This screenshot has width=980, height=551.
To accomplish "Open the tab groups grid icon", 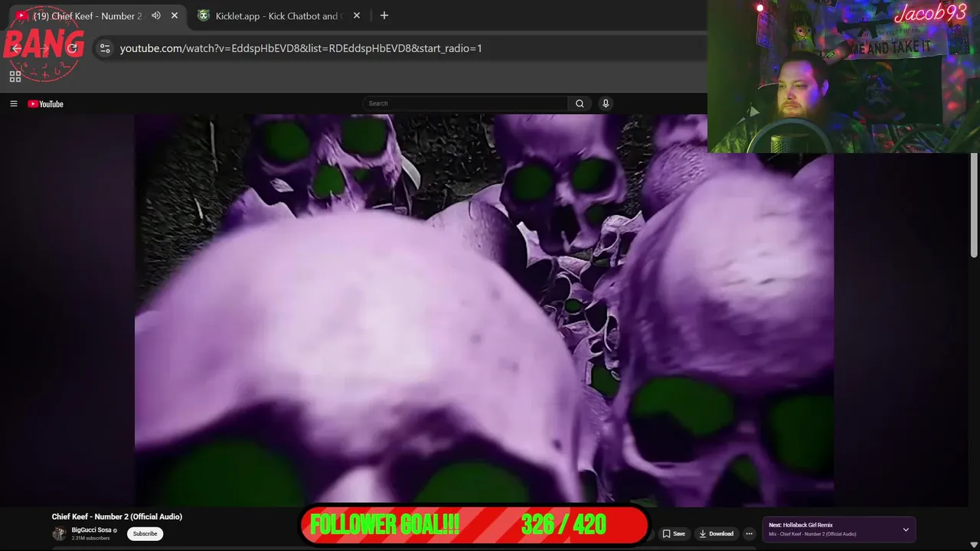I will coord(15,77).
